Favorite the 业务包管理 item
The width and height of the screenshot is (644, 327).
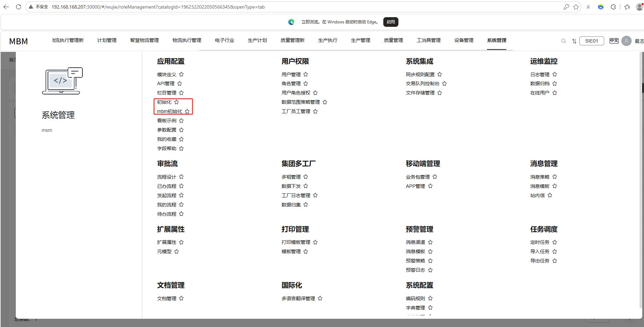click(435, 177)
